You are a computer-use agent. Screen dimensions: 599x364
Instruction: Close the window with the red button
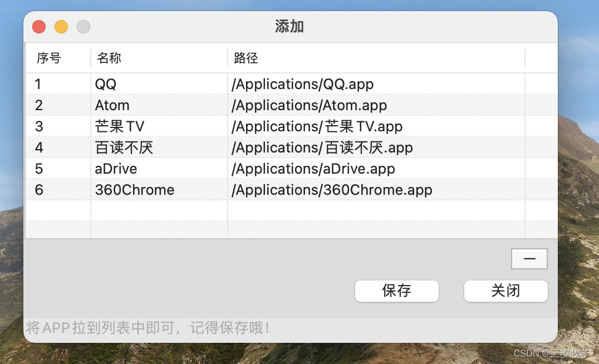coord(39,26)
